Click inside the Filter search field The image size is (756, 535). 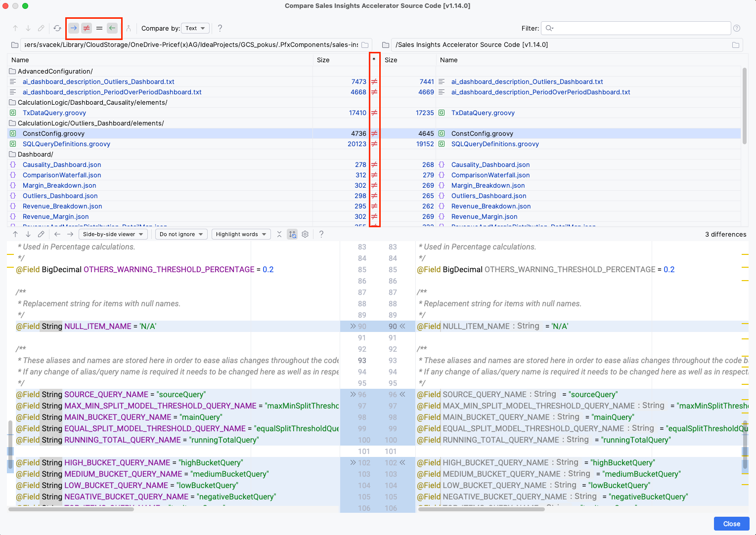[635, 28]
